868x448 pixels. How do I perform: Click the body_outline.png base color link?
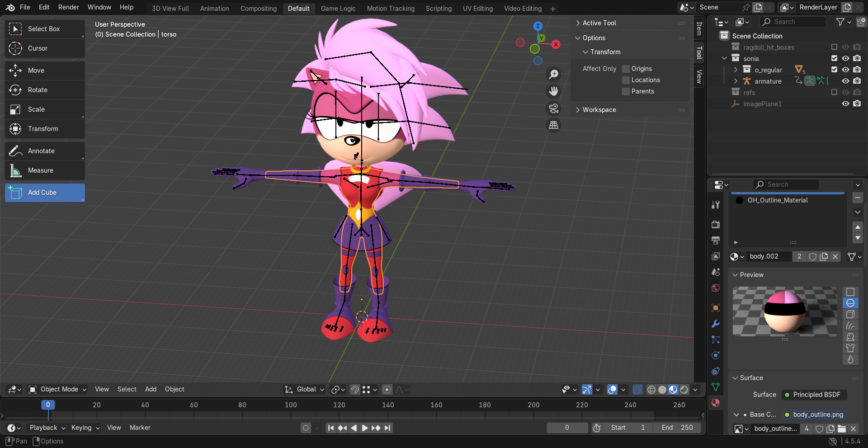[x=814, y=415]
